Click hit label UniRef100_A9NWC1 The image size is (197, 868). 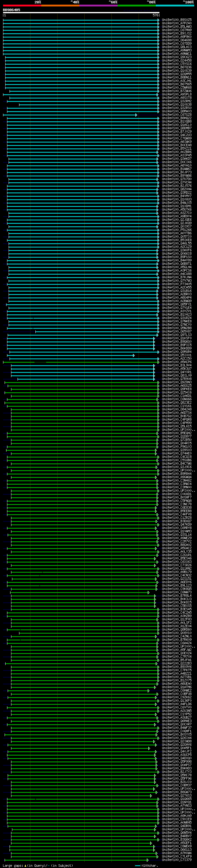[177, 54]
